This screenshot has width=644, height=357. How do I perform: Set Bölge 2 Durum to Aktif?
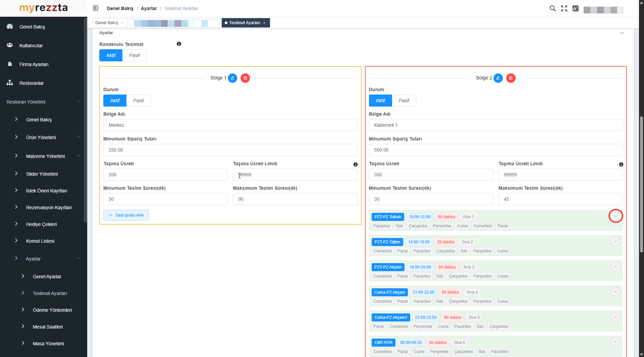coord(380,101)
